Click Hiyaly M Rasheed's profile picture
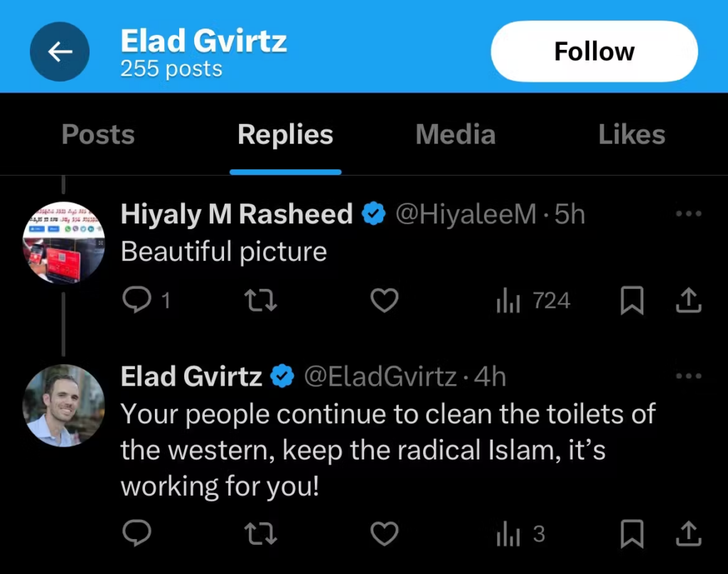 tap(63, 243)
